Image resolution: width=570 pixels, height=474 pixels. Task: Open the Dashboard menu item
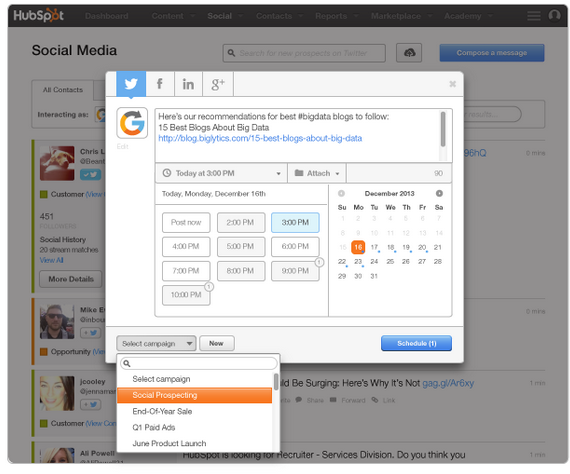coord(107,16)
